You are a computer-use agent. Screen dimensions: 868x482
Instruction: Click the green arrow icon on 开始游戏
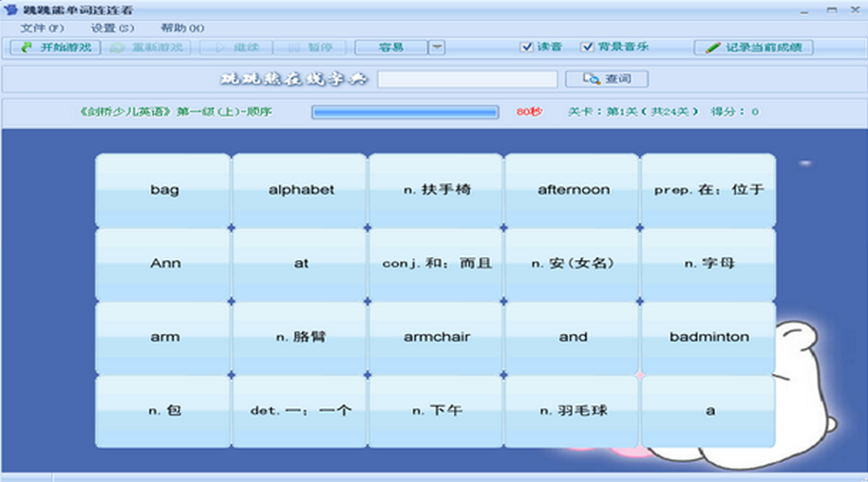coord(27,47)
